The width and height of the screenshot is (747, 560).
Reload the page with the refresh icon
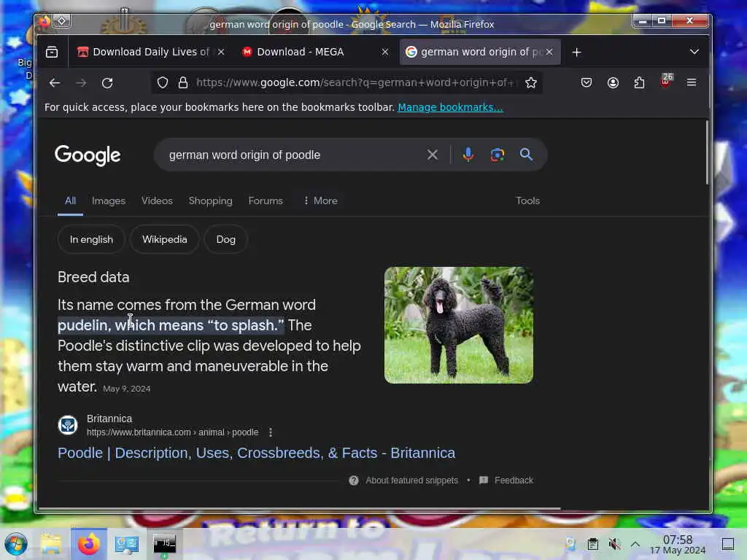click(x=107, y=83)
